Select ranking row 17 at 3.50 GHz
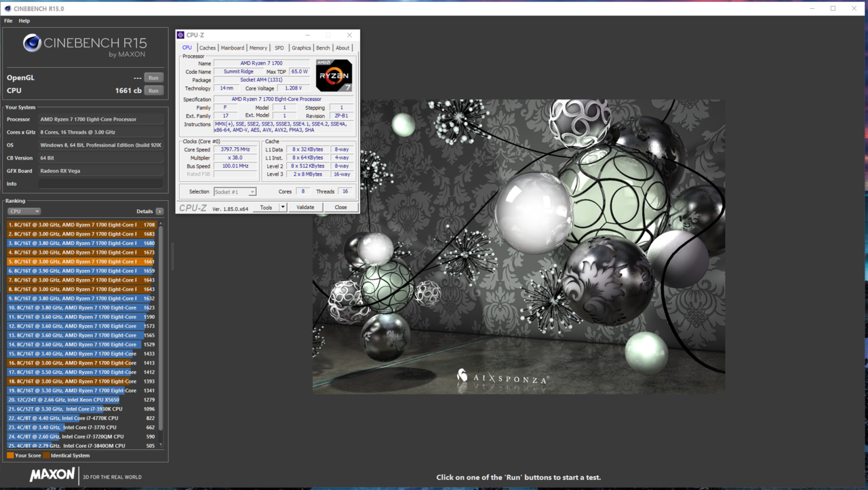868x490 pixels. [x=82, y=372]
